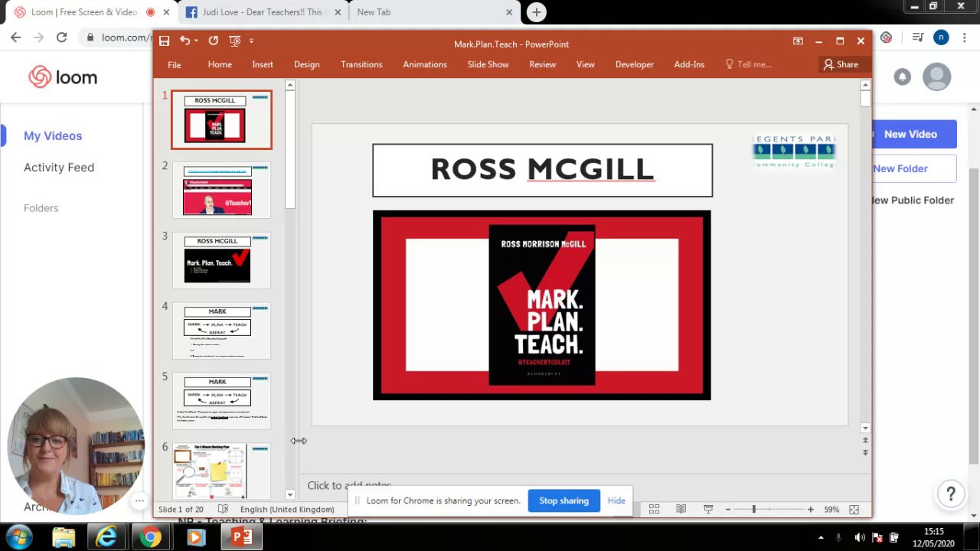Screen dimensions: 980x551
Task: Toggle Ribbon Display Options button
Action: coord(798,41)
